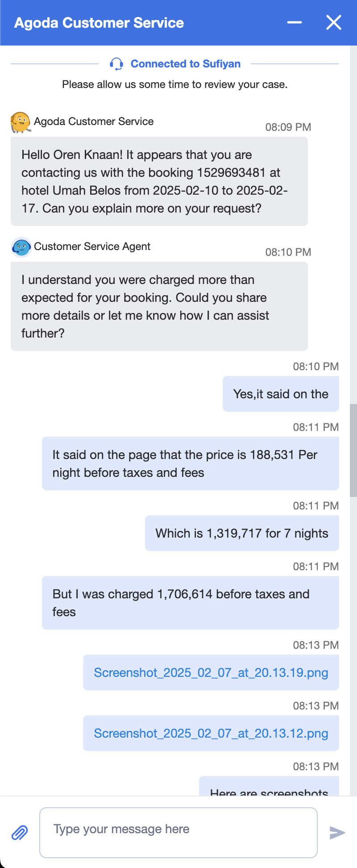Viewport: 357px width, 868px height.
Task: Click the Agoda Customer Service bot avatar
Action: point(21,122)
